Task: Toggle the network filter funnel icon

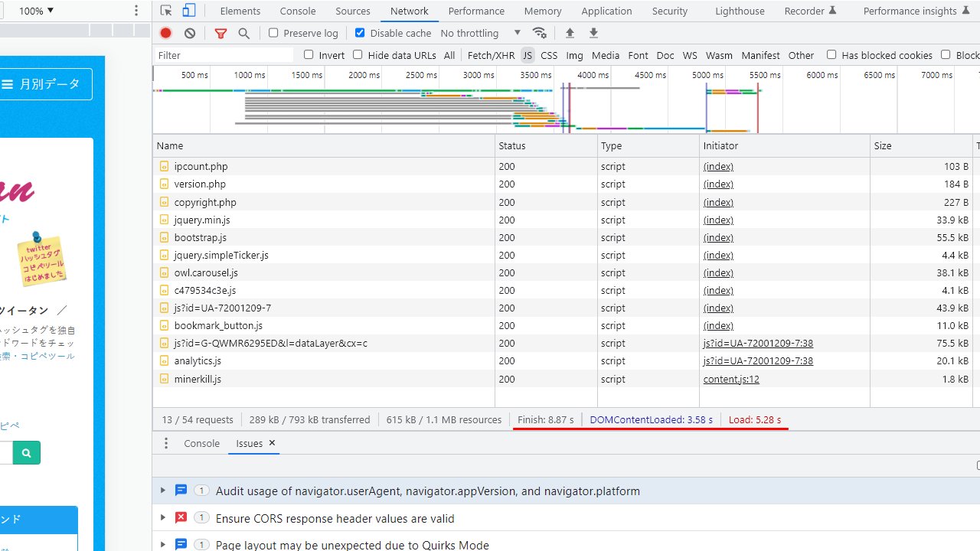Action: click(x=220, y=33)
